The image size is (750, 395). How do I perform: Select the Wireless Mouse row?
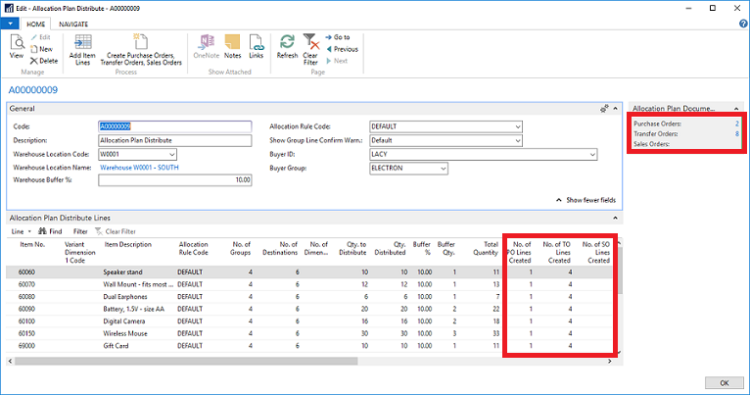click(x=309, y=334)
